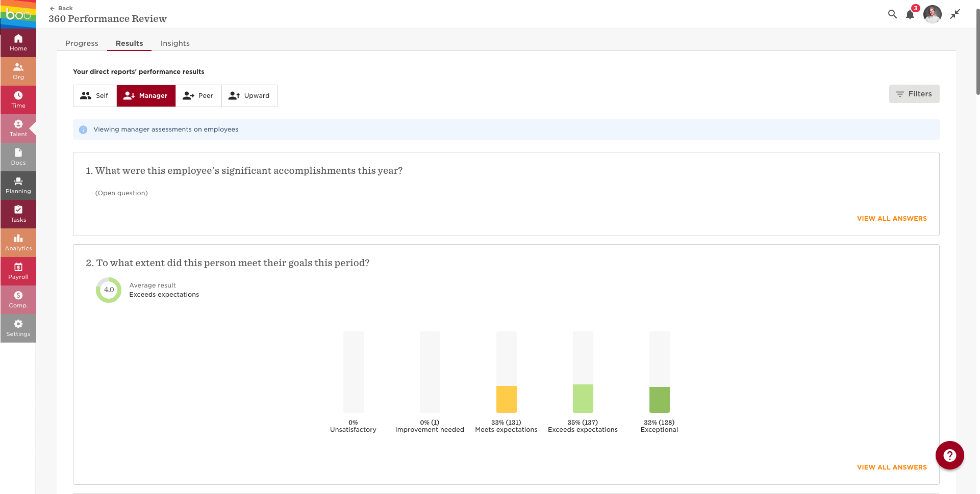
Task: Go Back from the performance review
Action: [61, 8]
